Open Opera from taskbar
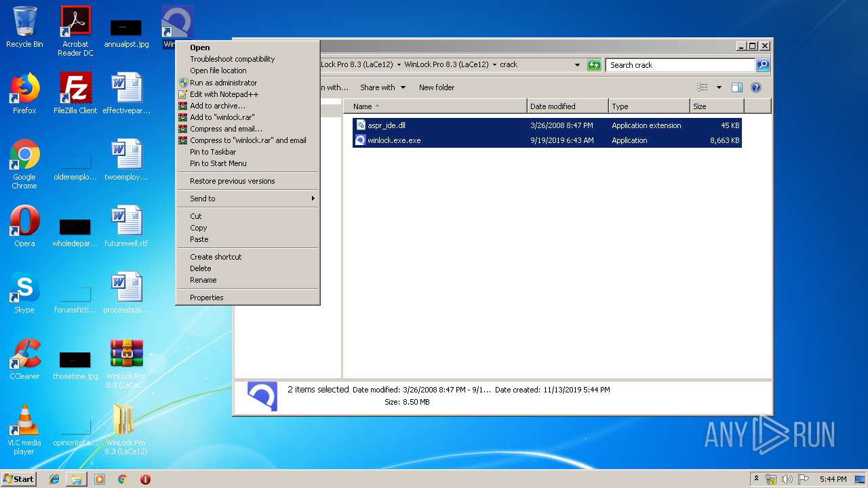The width and height of the screenshot is (868, 488). [x=145, y=479]
